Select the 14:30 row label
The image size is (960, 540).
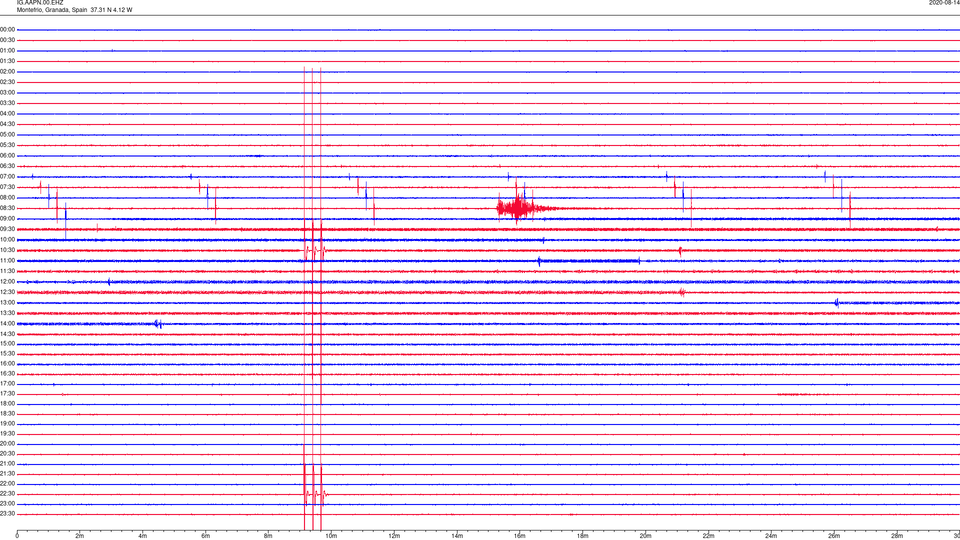(x=8, y=334)
